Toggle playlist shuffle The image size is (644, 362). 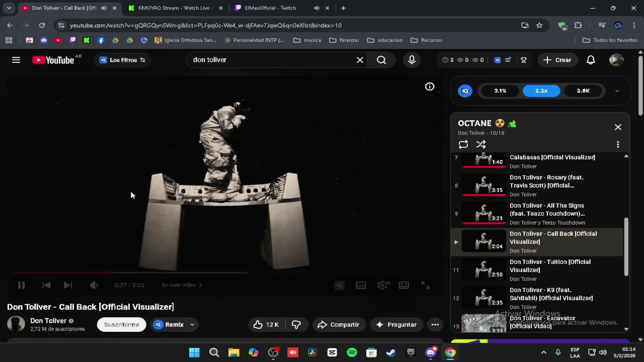point(481,144)
